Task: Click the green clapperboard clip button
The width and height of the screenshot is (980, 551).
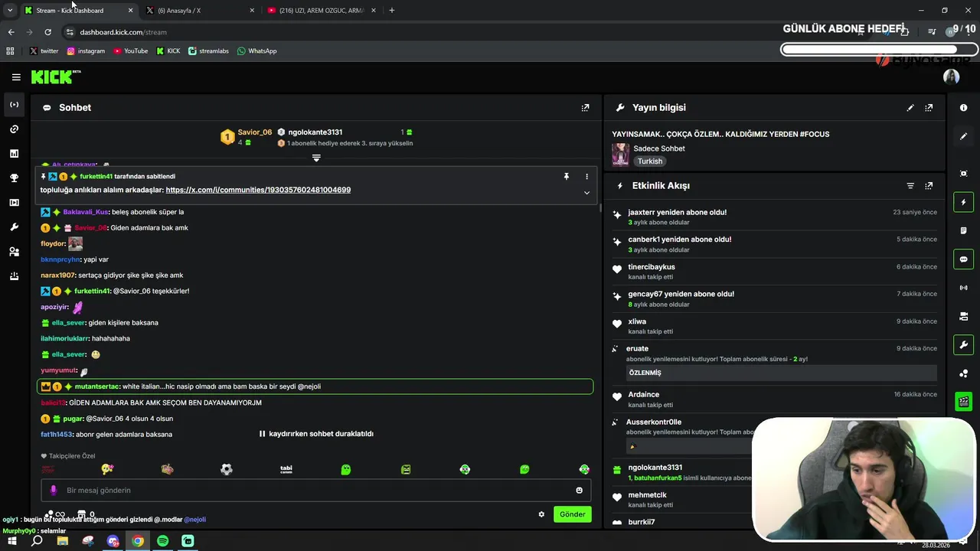Action: (963, 402)
